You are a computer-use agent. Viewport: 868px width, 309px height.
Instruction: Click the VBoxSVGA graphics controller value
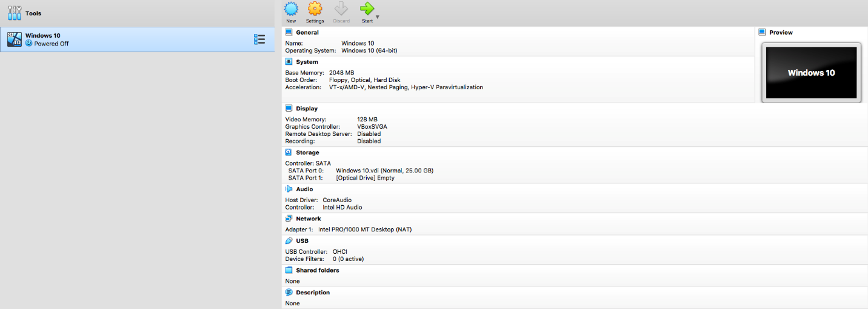[x=372, y=127]
